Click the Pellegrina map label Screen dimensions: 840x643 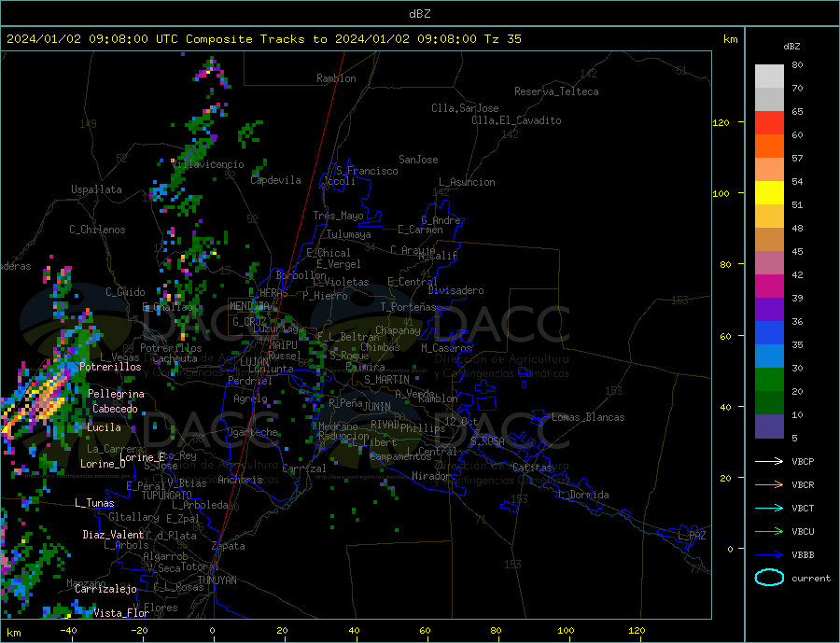(x=117, y=394)
